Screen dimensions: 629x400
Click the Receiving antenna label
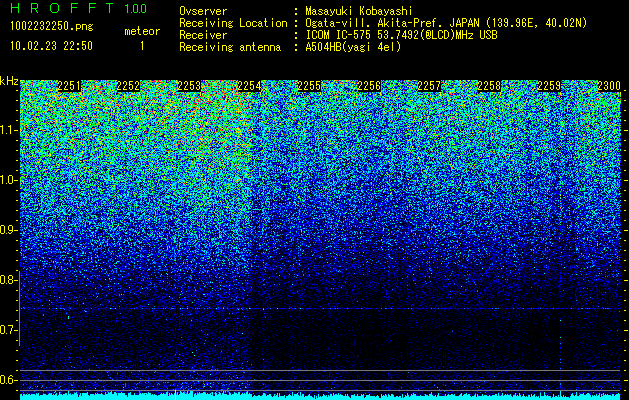point(230,47)
